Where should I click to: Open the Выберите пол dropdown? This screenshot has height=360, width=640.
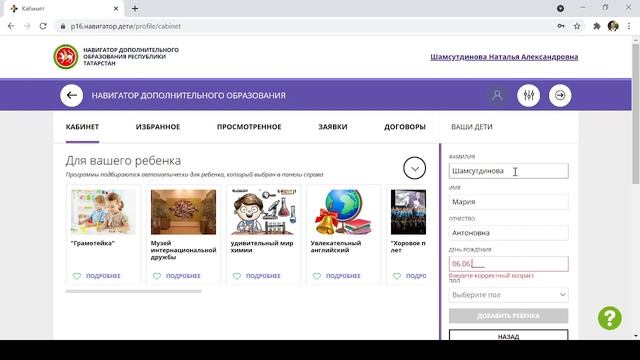pyautogui.click(x=509, y=295)
